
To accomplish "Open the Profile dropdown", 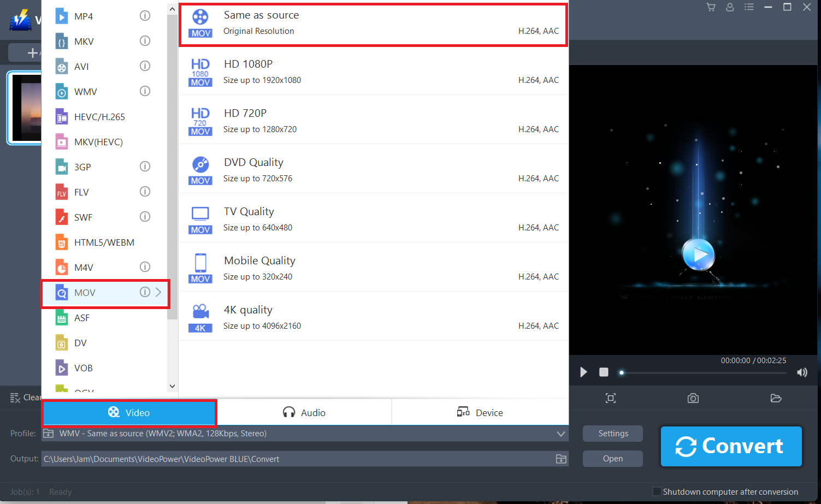I will 560,433.
